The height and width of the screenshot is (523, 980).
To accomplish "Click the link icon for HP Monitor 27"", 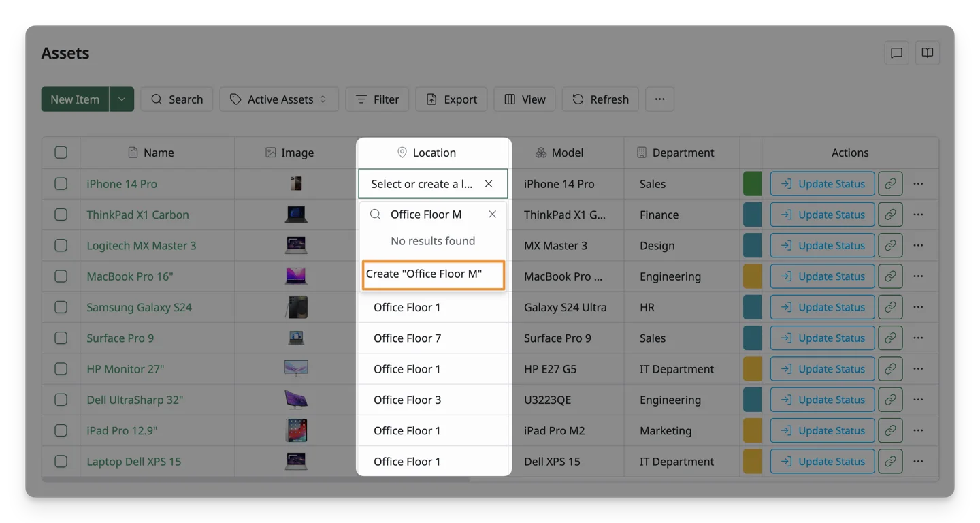I will (890, 369).
